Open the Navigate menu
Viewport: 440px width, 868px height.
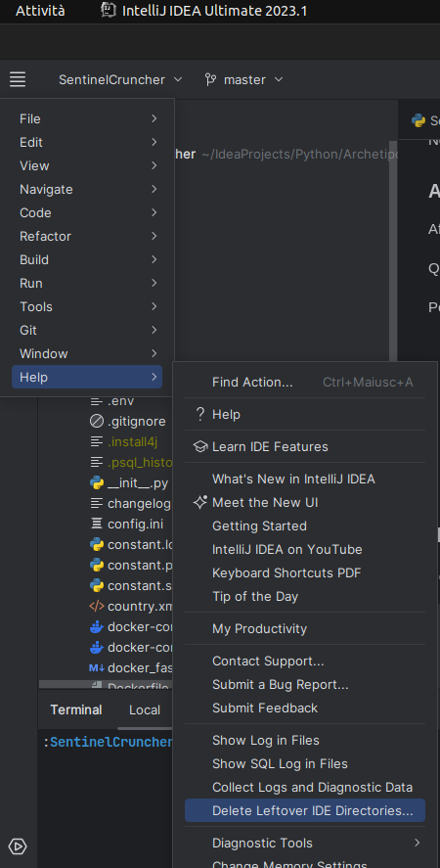coord(87,189)
